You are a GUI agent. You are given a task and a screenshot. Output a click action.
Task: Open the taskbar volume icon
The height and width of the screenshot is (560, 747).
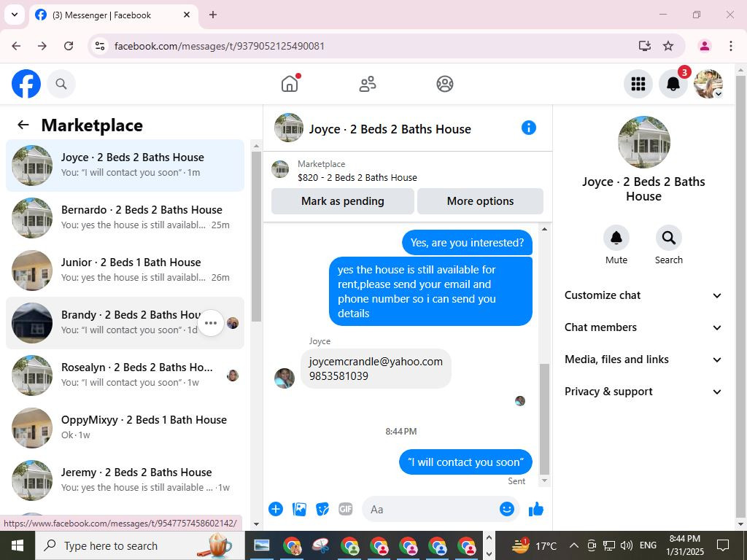[627, 545]
